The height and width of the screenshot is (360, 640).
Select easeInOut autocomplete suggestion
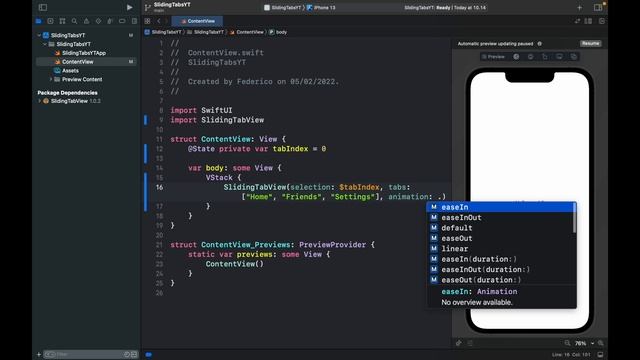(500, 218)
